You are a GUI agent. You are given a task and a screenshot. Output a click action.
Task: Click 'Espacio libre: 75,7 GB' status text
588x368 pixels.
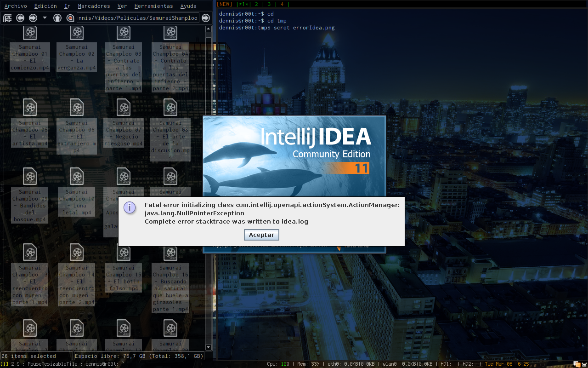click(x=110, y=356)
